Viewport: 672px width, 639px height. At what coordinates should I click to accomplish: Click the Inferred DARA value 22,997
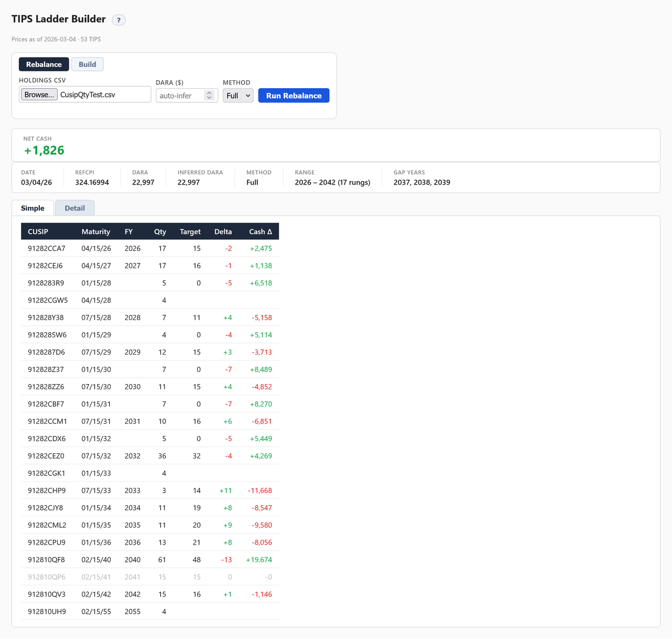point(188,183)
